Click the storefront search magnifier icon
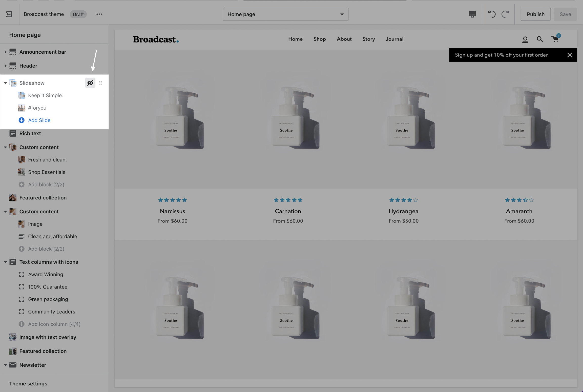This screenshot has height=392, width=583. 539,39
